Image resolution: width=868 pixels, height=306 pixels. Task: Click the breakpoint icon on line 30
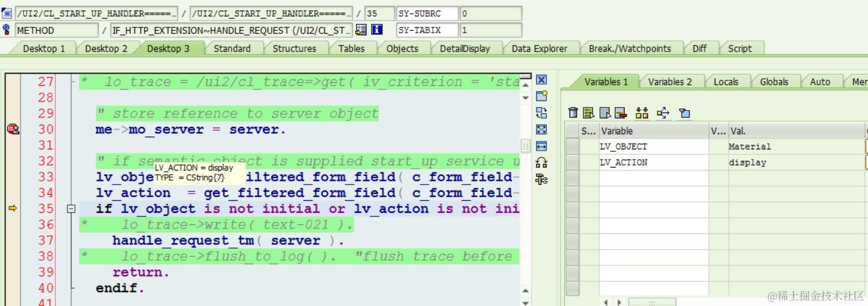click(13, 129)
